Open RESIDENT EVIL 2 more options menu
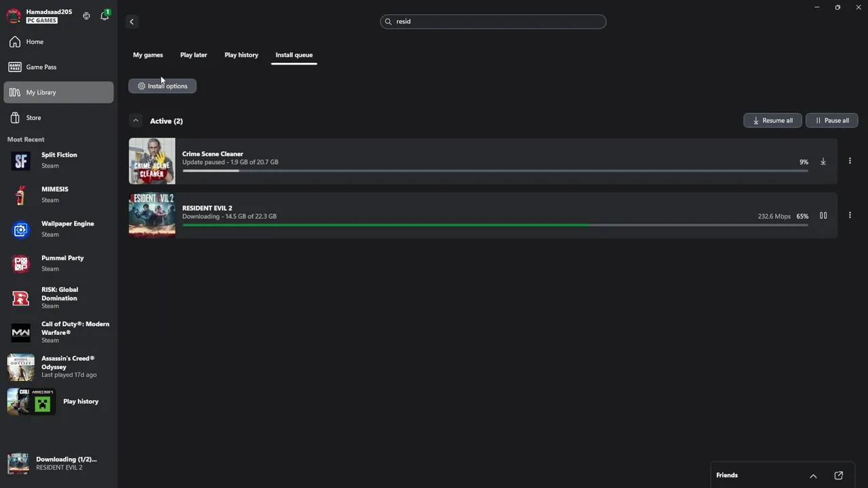Image resolution: width=868 pixels, height=488 pixels. [x=850, y=216]
